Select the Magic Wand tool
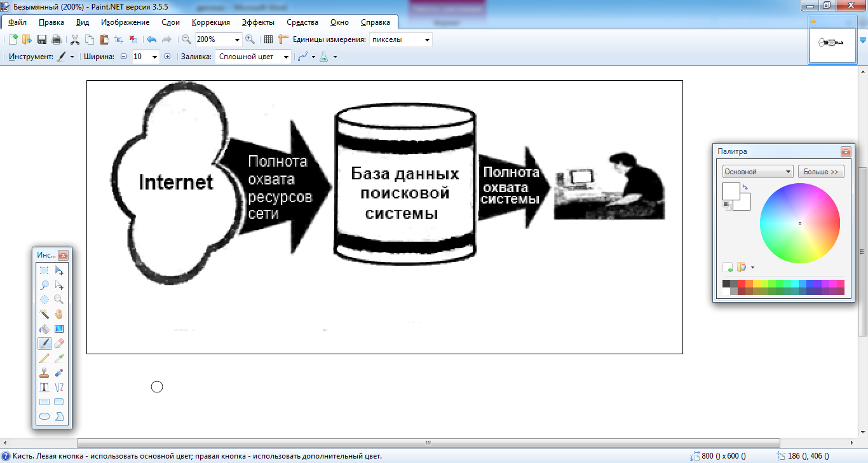 (44, 314)
